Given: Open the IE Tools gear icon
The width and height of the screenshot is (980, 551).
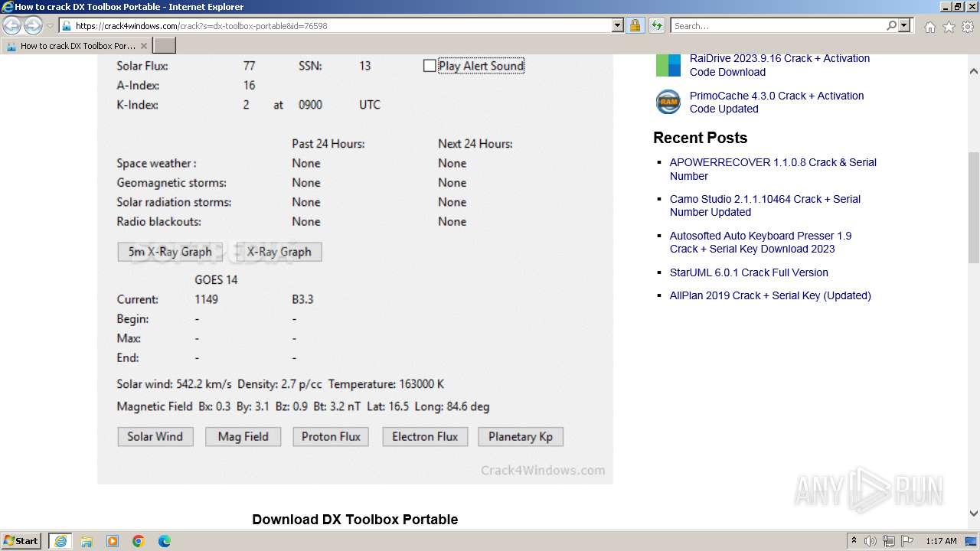Looking at the screenshot, I should point(967,27).
